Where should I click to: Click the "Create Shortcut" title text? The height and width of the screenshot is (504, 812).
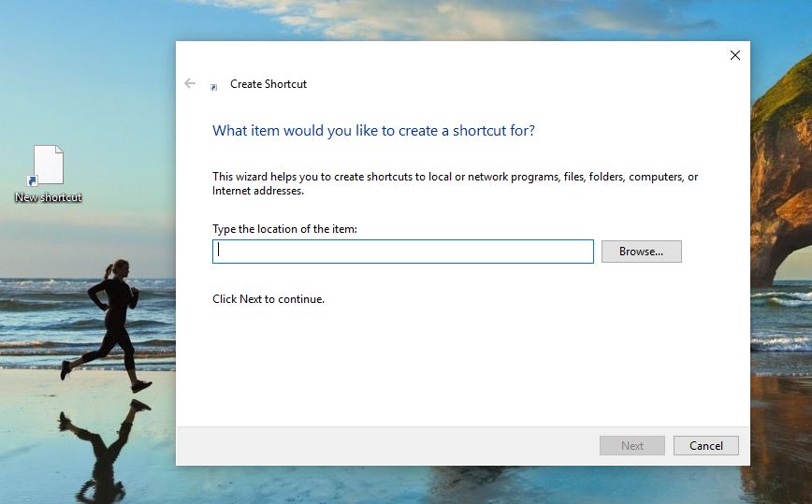[268, 84]
